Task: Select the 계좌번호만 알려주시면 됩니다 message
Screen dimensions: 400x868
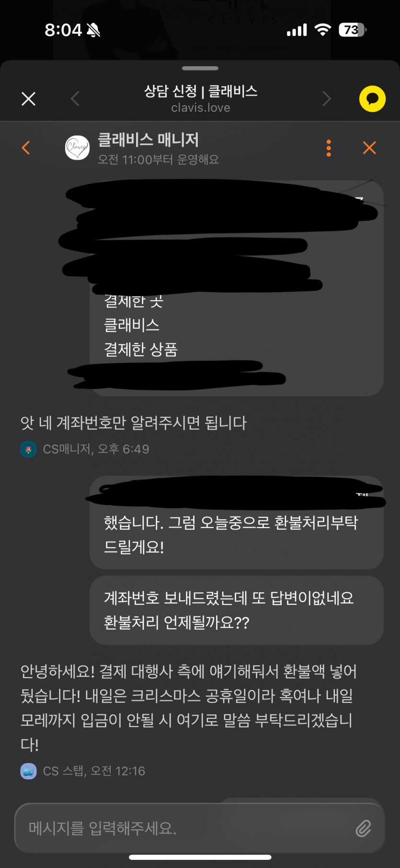Action: point(133,423)
